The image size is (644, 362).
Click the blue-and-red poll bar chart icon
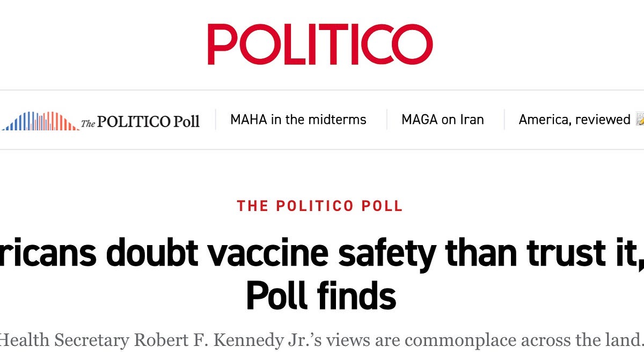click(40, 121)
